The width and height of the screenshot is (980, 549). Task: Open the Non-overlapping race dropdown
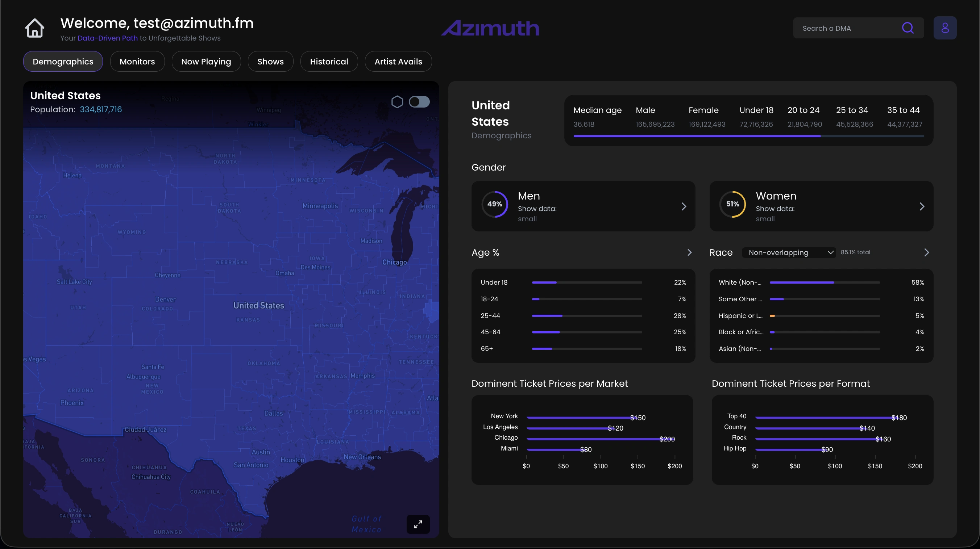tap(789, 252)
